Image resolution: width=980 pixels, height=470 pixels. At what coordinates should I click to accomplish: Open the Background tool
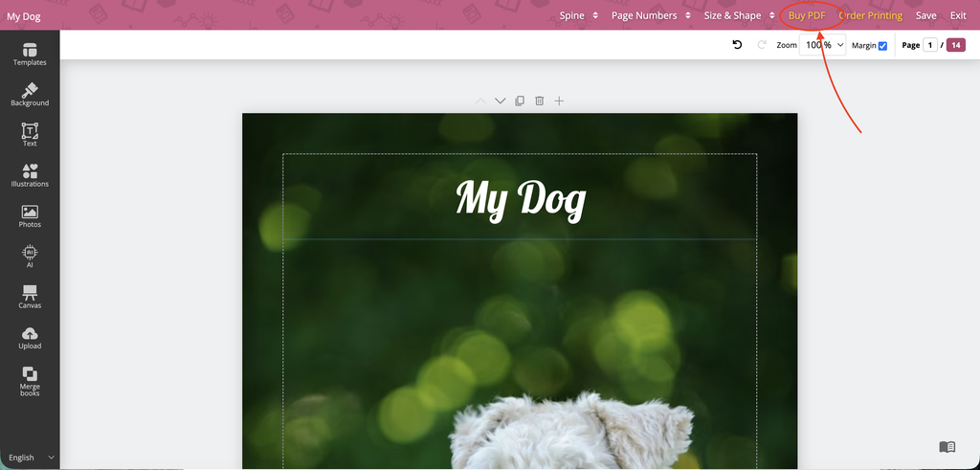coord(30,95)
